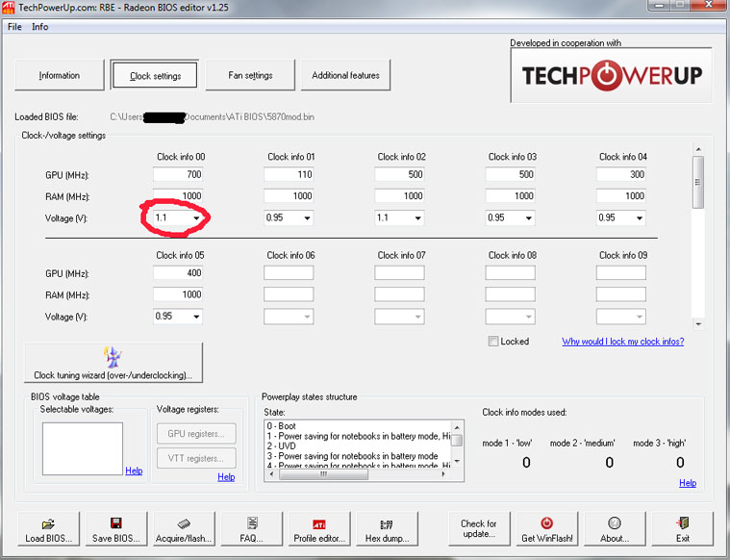The image size is (730, 560).
Task: Click scroll-right arrow in State list
Action: (x=443, y=474)
